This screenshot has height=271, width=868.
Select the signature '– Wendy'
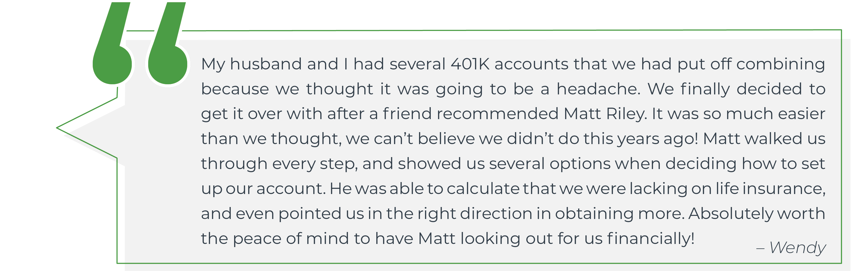[791, 248]
